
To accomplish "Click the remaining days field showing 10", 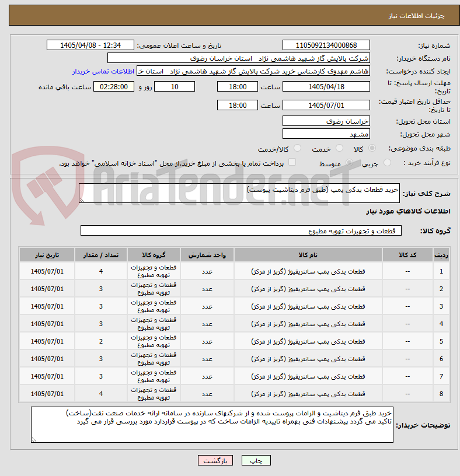I will click(x=175, y=87).
